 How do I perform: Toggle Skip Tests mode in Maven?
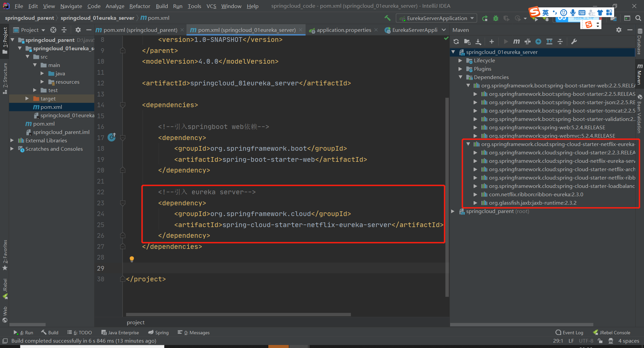pyautogui.click(x=538, y=42)
